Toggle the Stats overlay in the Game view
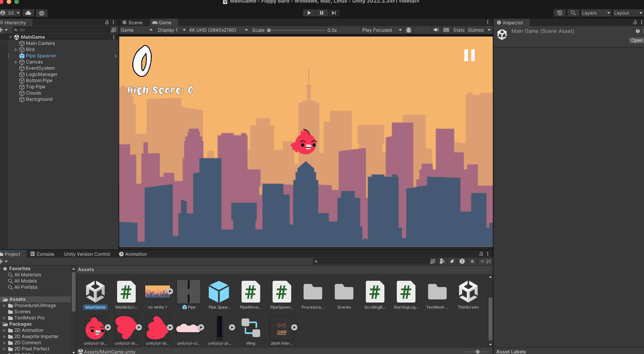Viewport: 644px width, 354px height. click(x=458, y=30)
